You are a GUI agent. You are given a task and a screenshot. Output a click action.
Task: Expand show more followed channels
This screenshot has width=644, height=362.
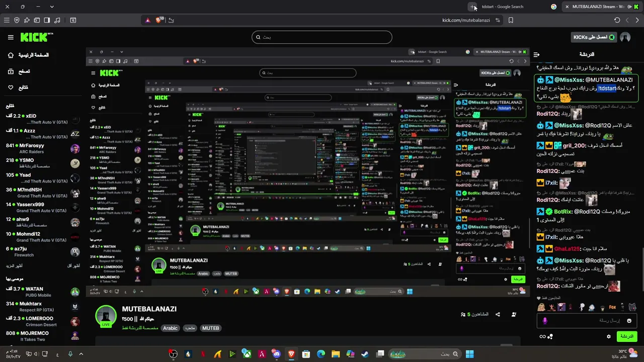point(15,265)
